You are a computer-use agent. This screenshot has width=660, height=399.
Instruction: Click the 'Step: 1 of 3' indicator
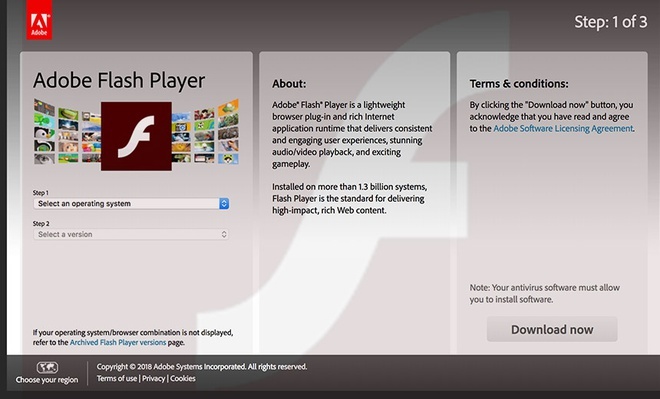[611, 22]
